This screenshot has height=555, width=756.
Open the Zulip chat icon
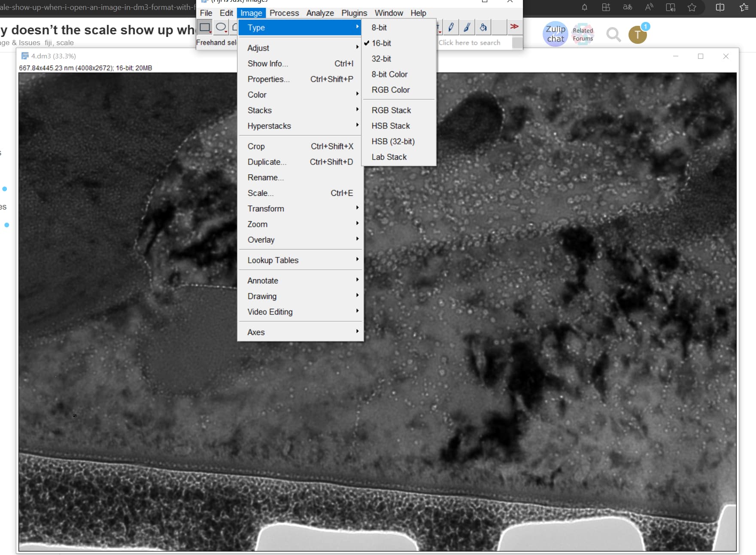555,34
